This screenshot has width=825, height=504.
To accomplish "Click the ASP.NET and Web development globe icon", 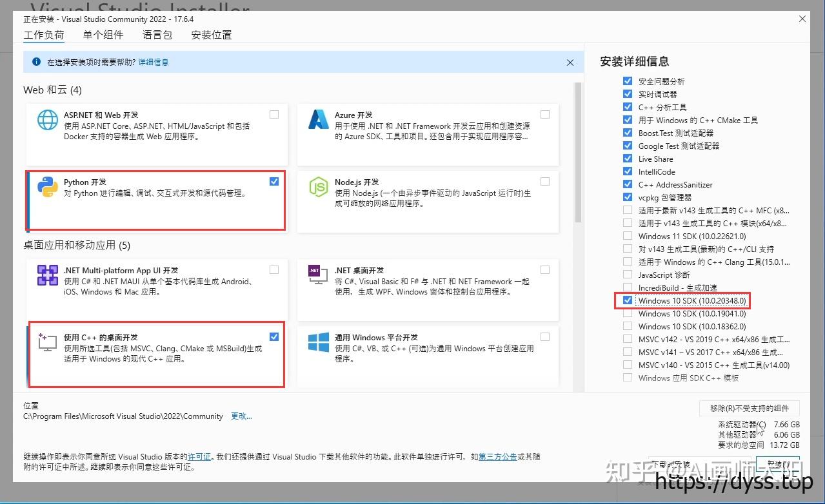I will click(48, 121).
